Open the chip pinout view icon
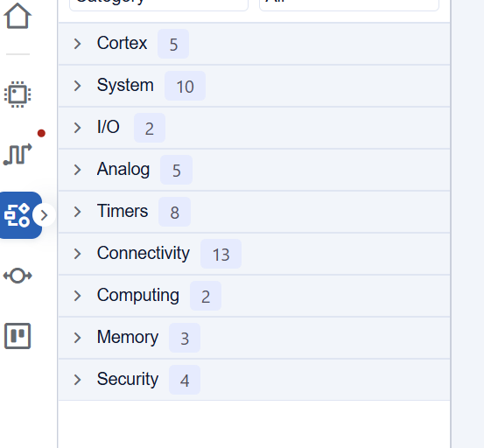The image size is (484, 448). (18, 94)
